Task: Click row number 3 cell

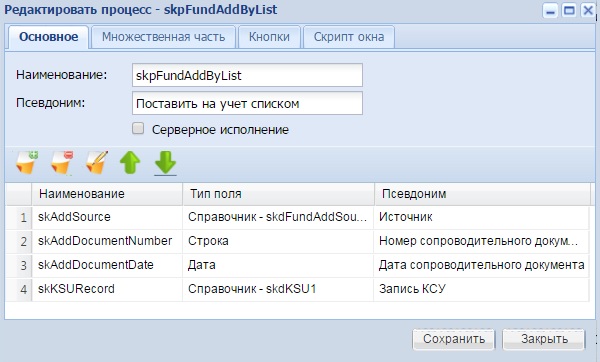Action: (19, 265)
